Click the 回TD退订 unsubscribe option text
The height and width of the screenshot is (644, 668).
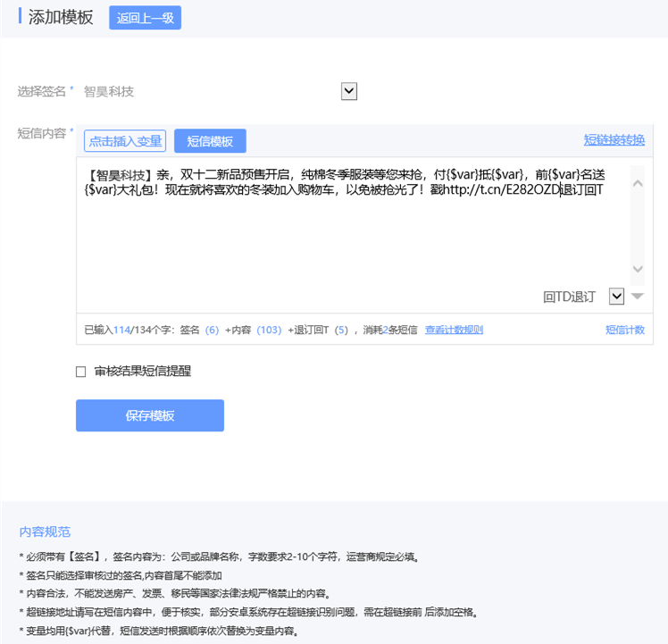(569, 297)
